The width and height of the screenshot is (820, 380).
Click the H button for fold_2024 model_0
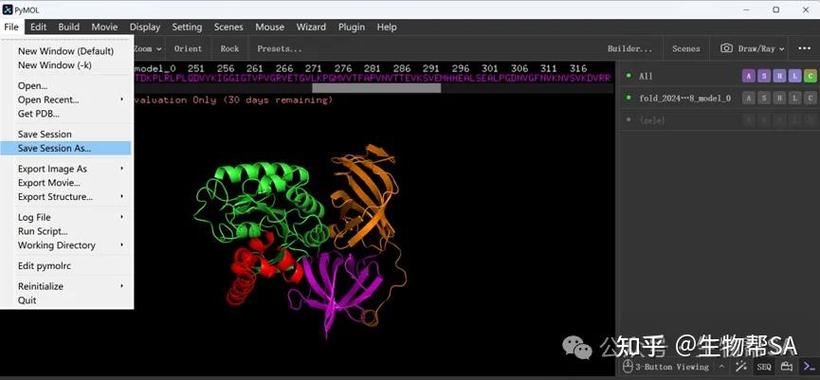point(779,98)
